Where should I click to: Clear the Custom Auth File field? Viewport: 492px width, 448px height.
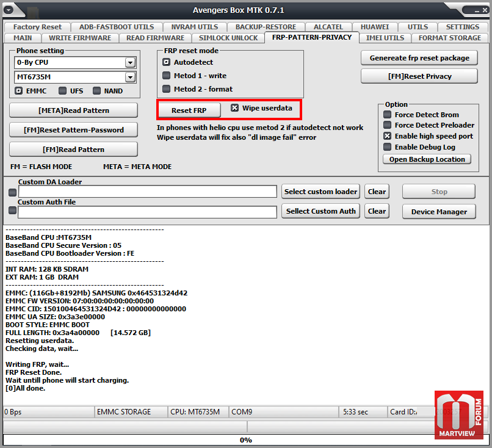pos(377,211)
